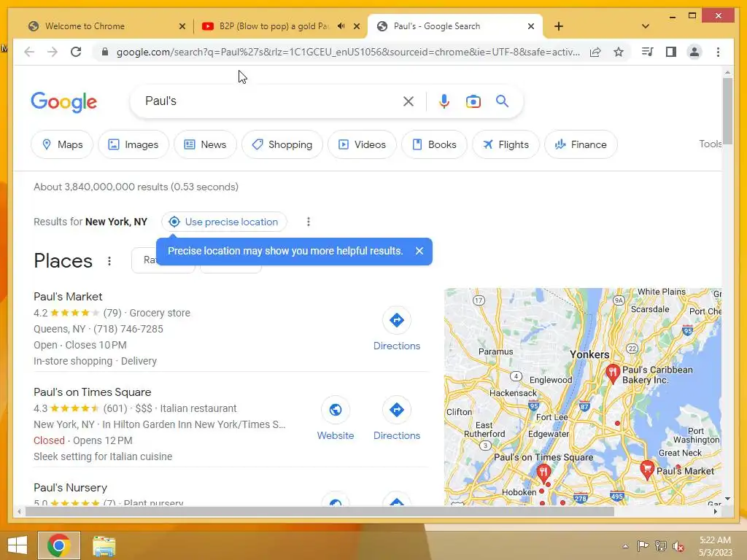747x560 pixels.
Task: Click the Google logo
Action: point(64,102)
